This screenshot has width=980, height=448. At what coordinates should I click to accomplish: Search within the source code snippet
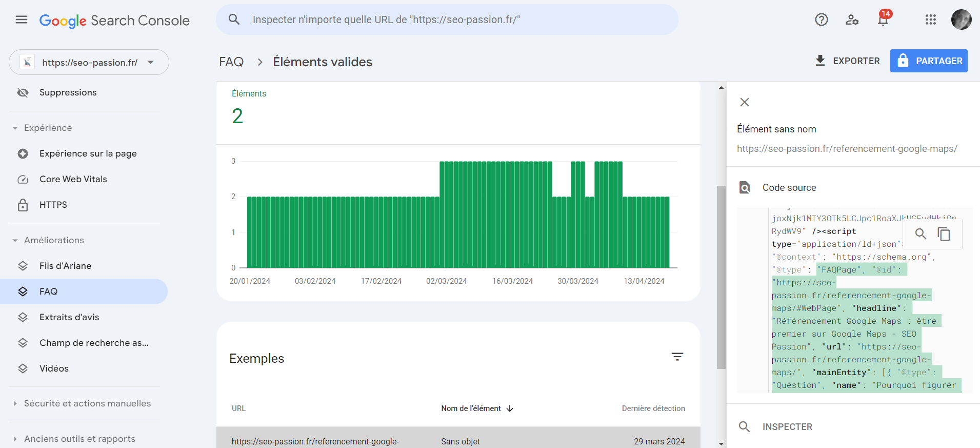[x=921, y=234]
